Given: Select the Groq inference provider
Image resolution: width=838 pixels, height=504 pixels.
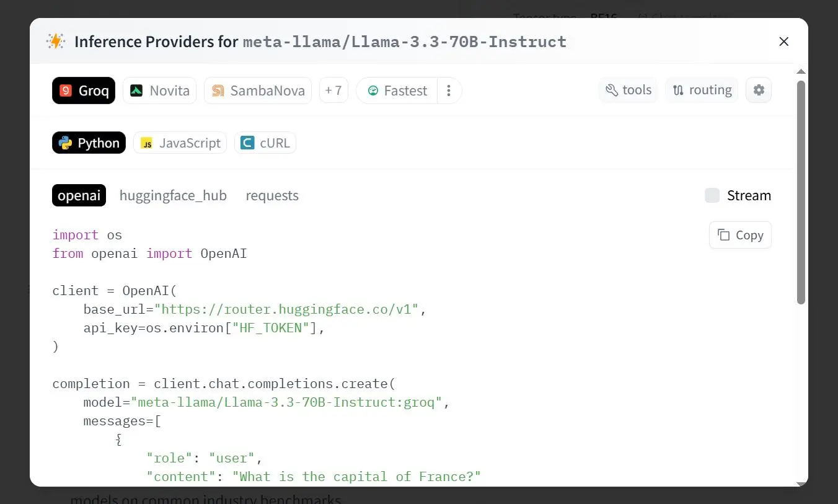Looking at the screenshot, I should (x=84, y=91).
